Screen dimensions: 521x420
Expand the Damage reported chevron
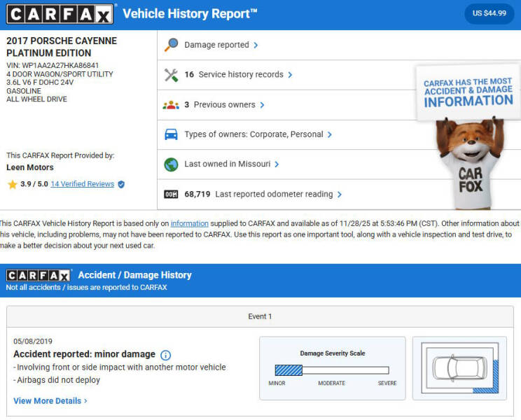tap(256, 45)
